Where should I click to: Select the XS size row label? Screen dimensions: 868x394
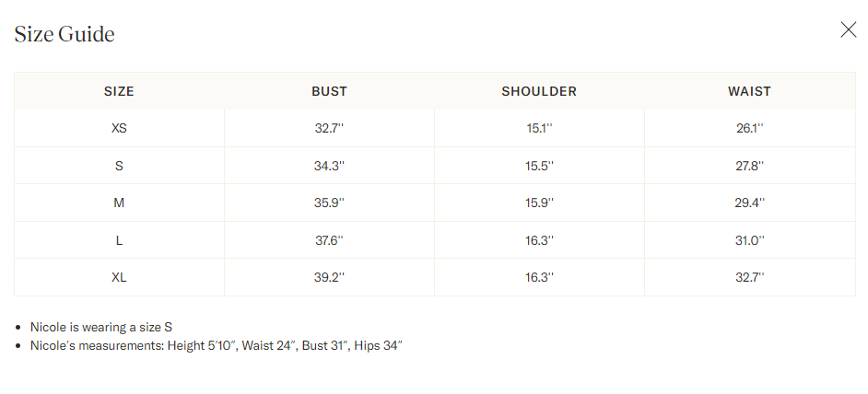(119, 128)
